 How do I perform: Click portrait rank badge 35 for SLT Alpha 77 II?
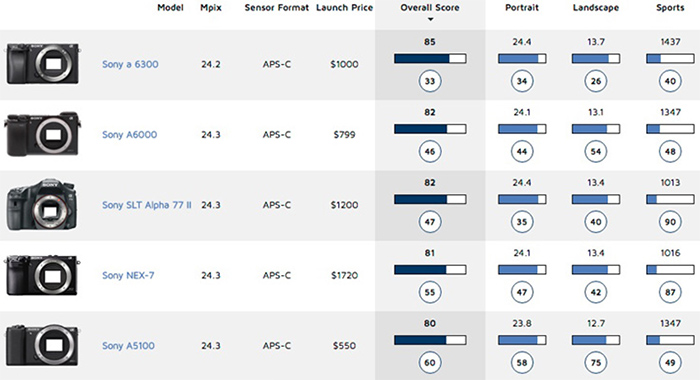522,222
